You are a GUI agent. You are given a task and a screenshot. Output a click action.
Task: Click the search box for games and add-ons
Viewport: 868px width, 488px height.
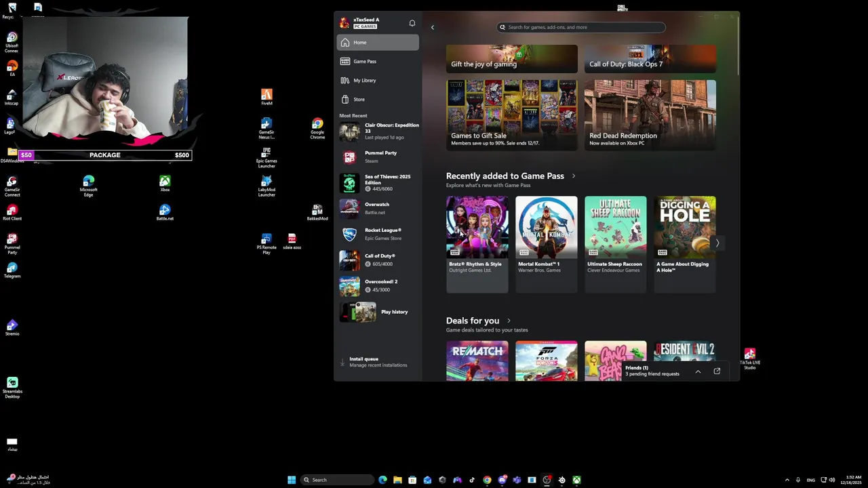tap(581, 27)
